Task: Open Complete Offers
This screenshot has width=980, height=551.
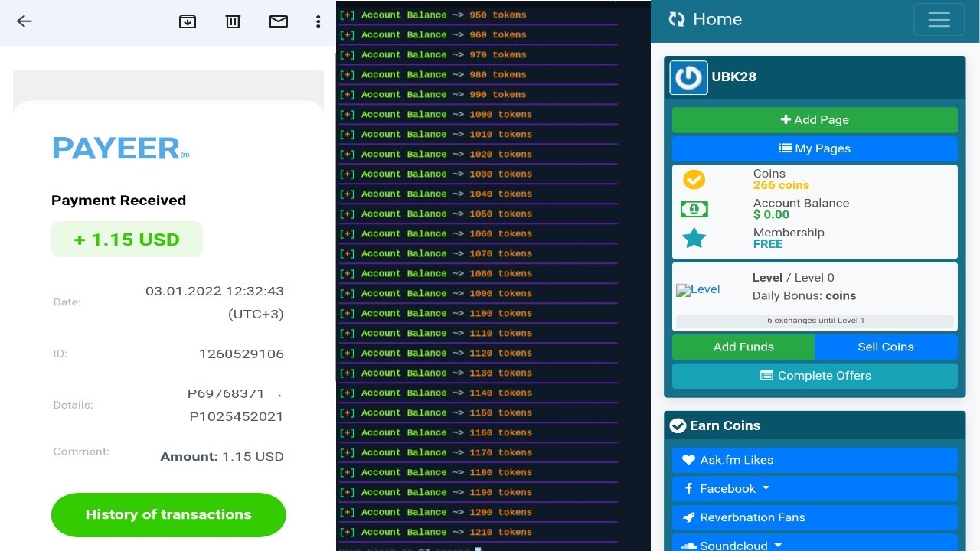Action: (815, 376)
